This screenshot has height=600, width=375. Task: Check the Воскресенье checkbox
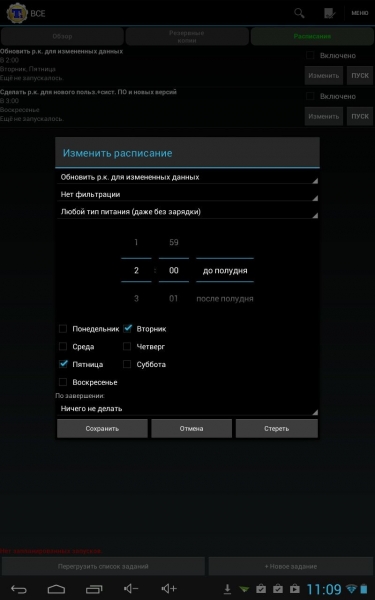click(63, 382)
